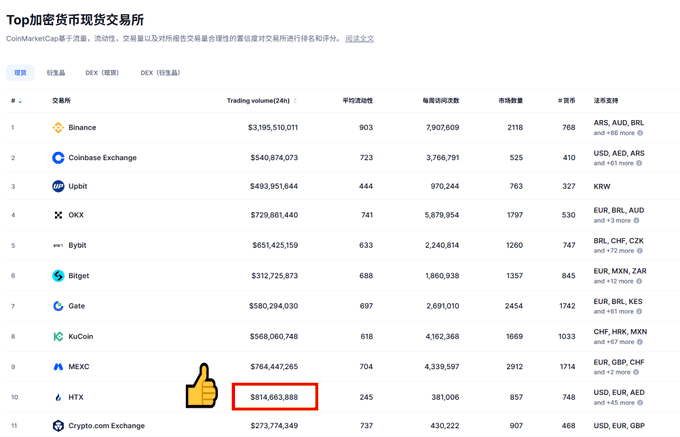Click the info icon beside Bybit +72 more
Screen dimensions: 680x437
[640, 251]
